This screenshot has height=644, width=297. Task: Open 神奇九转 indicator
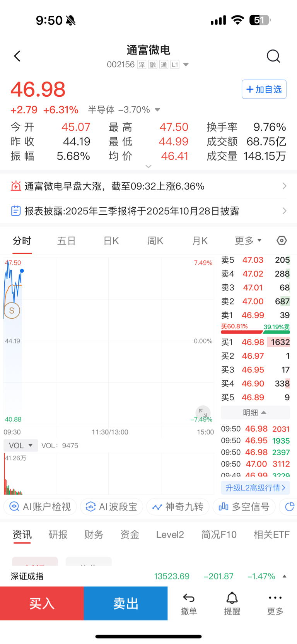(178, 507)
